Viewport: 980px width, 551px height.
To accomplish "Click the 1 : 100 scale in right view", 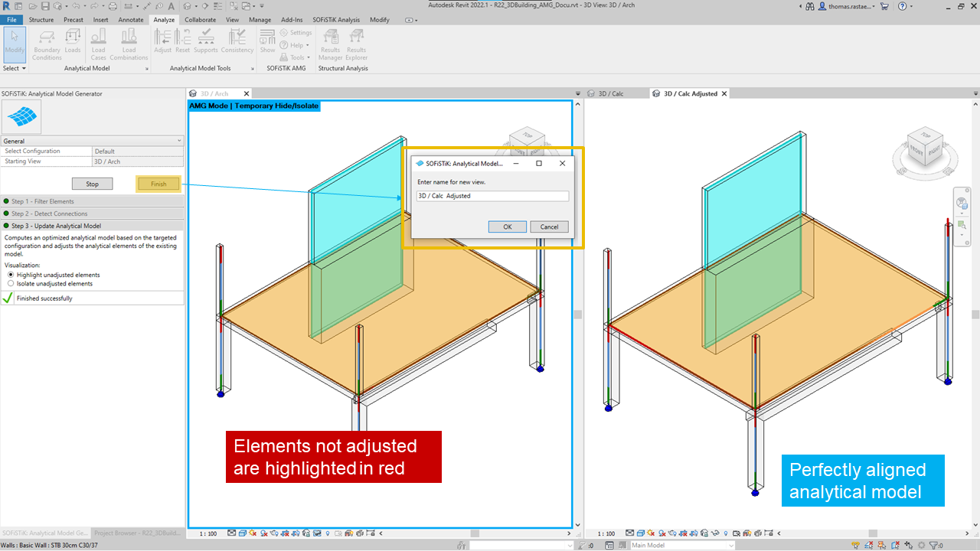I will [x=606, y=533].
